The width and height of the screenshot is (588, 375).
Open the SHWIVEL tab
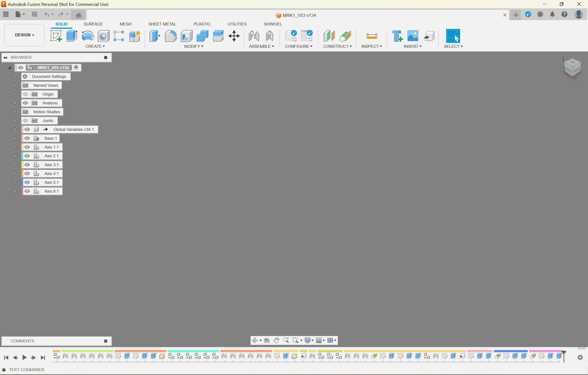click(273, 24)
